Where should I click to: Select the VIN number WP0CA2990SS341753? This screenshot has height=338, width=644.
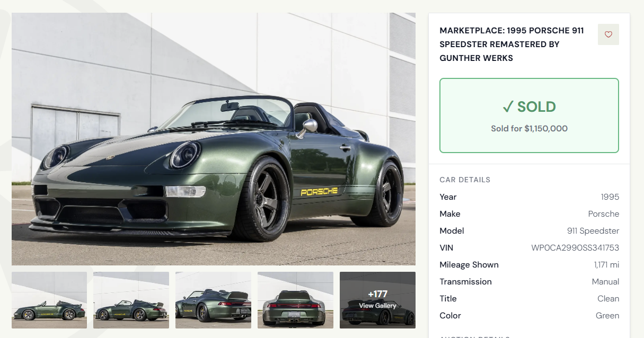[x=575, y=247]
